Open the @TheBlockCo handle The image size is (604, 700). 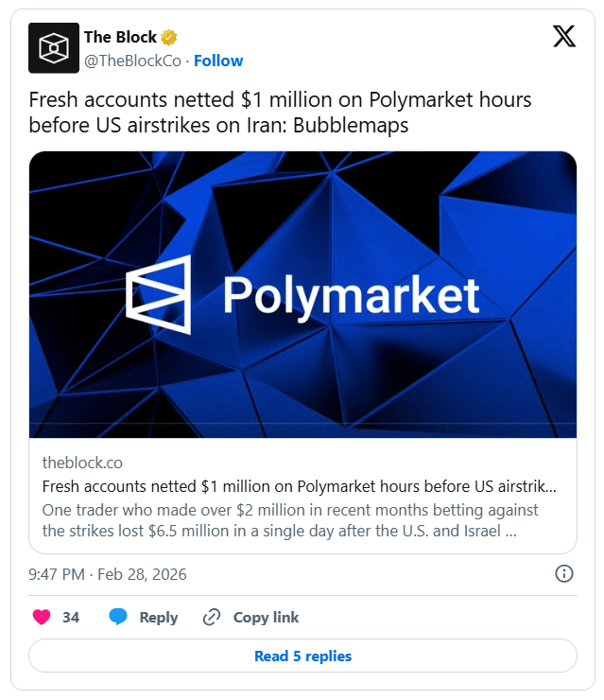pyautogui.click(x=133, y=61)
